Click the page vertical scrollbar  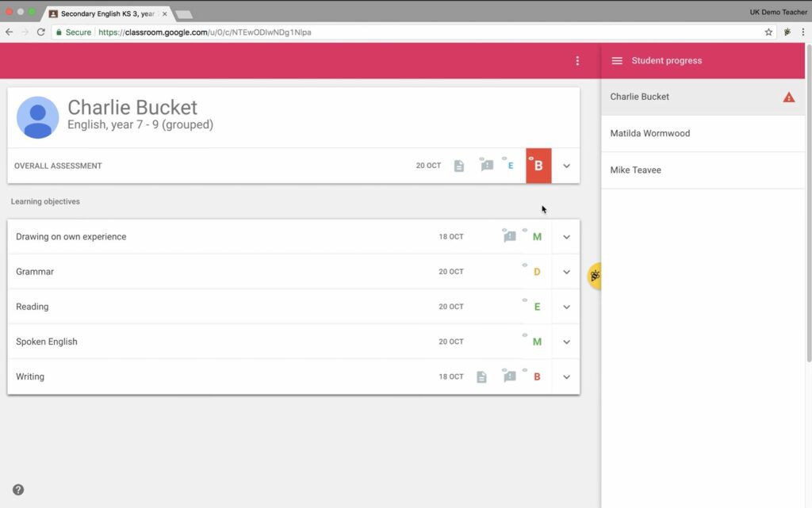point(808,203)
